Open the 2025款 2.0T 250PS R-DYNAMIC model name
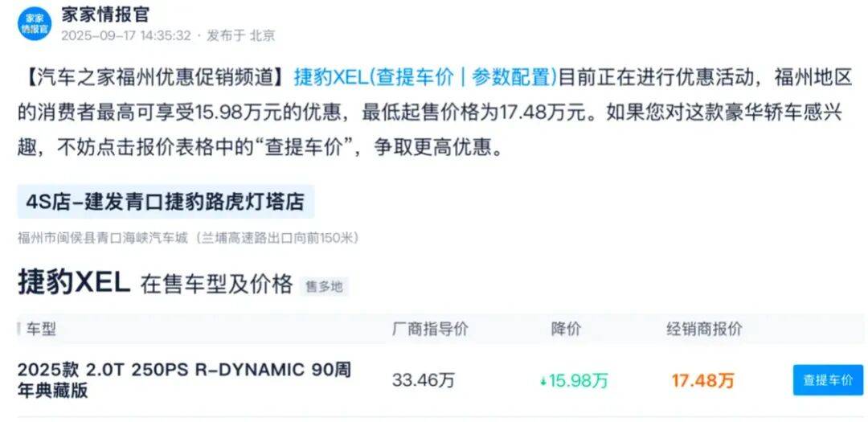This screenshot has width=868, height=422. point(184,380)
